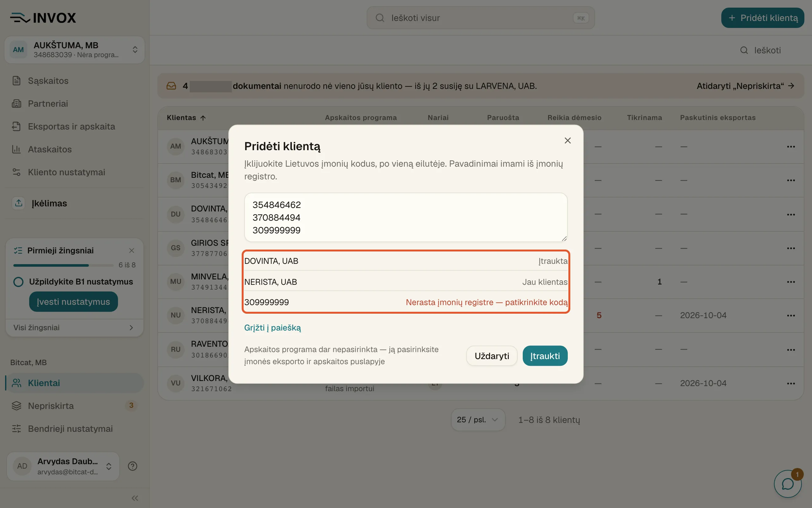Click the Nerasta įmonių registre error text
Screen dimensions: 812x508
coord(487,302)
